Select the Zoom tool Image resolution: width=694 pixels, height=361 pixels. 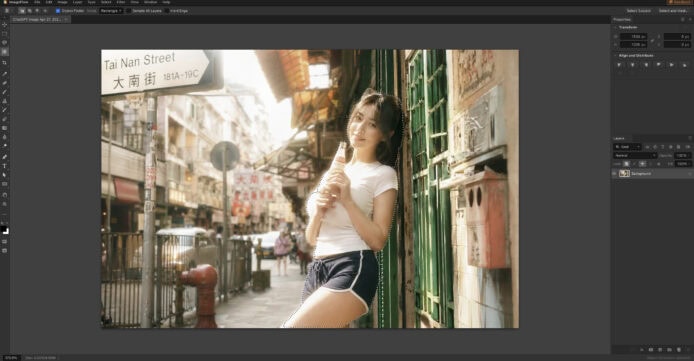[x=4, y=204]
